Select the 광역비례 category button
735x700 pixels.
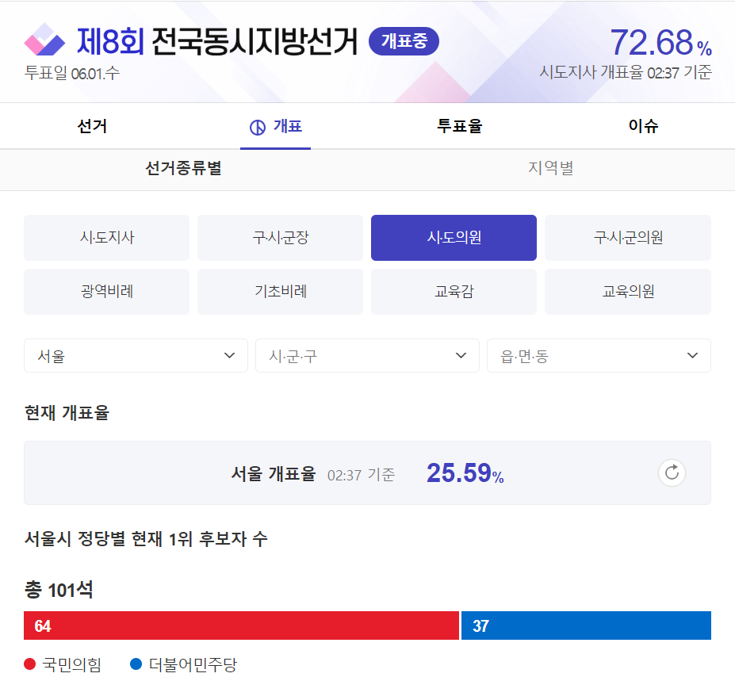coord(107,292)
